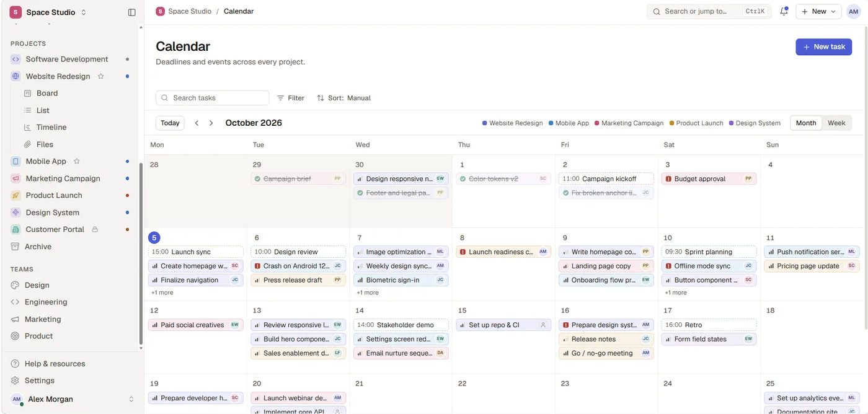868x414 pixels.
Task: Click the New task button
Action: point(823,46)
